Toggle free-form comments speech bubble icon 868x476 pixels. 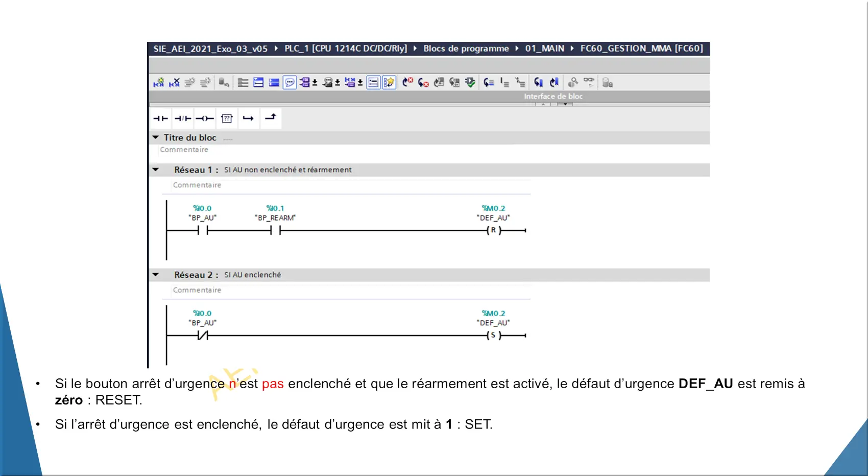[290, 82]
